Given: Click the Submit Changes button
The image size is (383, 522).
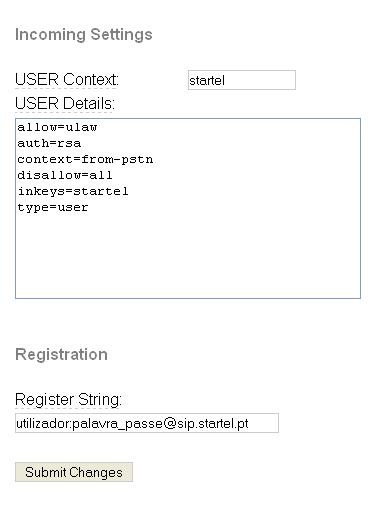Looking at the screenshot, I should click(74, 472).
